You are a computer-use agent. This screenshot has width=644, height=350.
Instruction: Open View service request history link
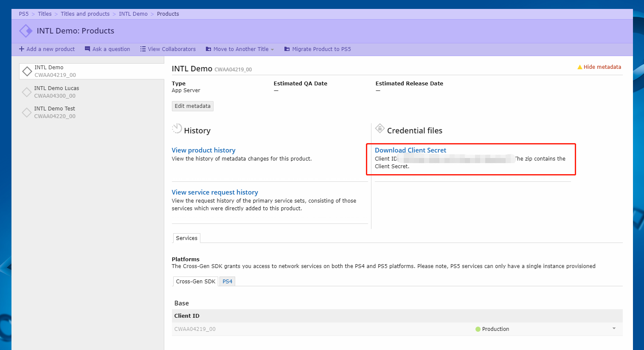[x=214, y=192]
